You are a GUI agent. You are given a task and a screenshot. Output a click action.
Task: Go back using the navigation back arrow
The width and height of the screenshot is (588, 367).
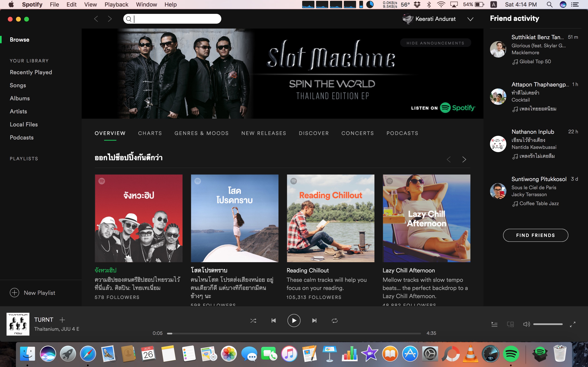coord(96,19)
